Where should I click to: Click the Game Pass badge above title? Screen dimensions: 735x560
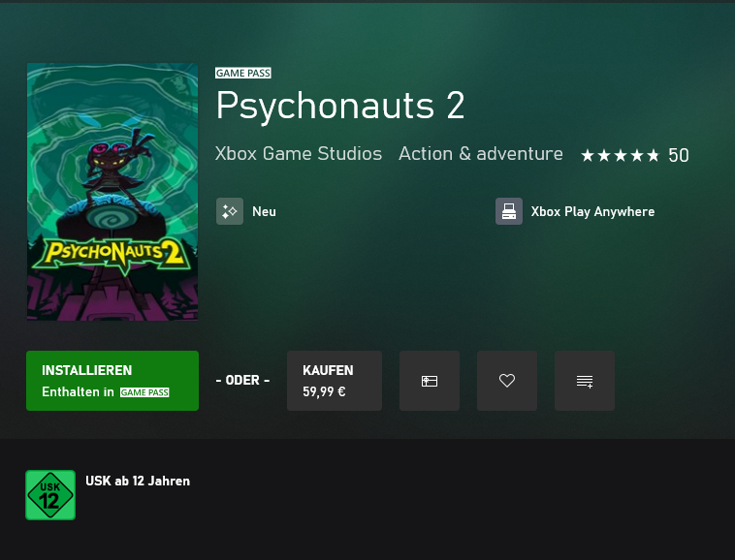click(243, 73)
